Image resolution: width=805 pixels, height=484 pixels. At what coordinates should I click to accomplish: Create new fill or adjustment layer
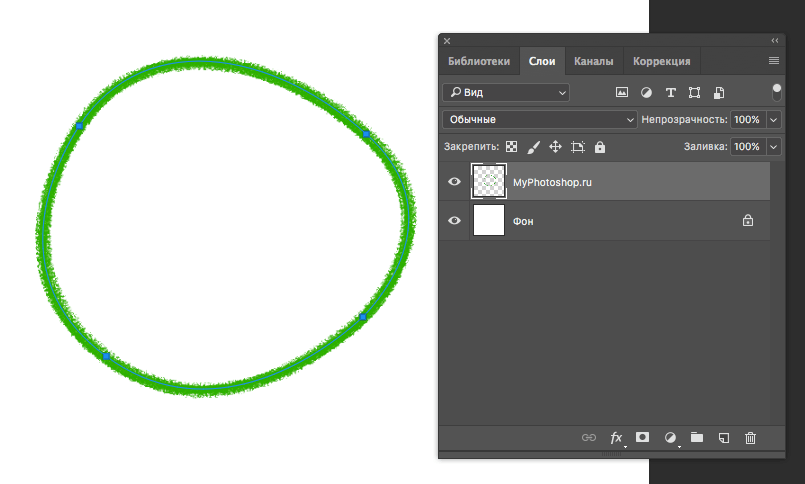click(670, 438)
